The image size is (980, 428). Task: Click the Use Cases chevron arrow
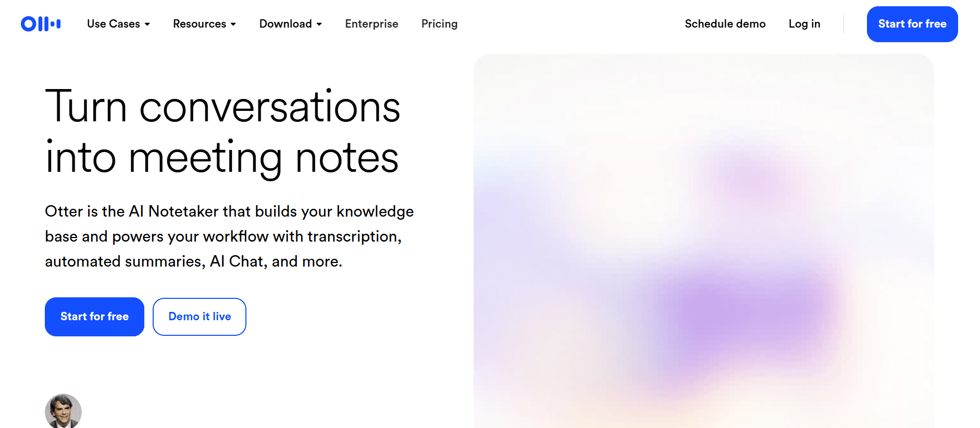[x=147, y=24]
